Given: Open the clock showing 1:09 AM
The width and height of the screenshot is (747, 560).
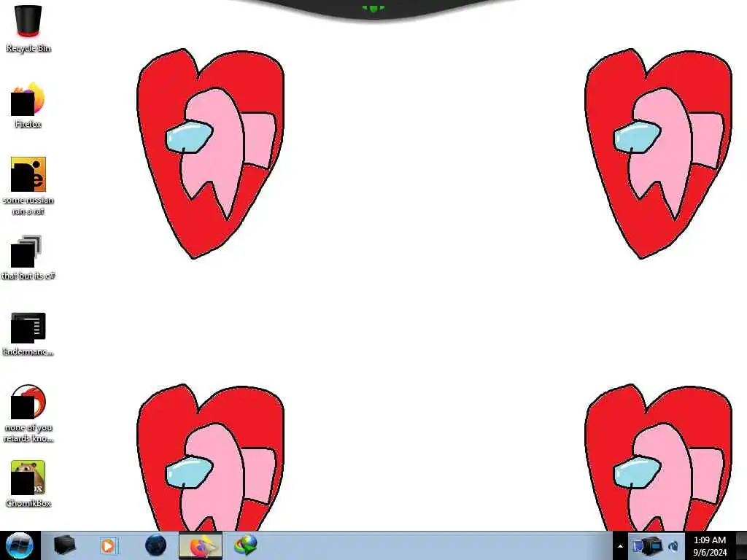Looking at the screenshot, I should [710, 545].
